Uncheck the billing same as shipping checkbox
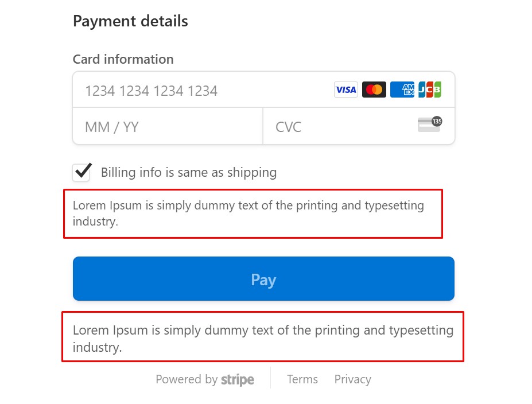This screenshot has width=532, height=404. [81, 172]
